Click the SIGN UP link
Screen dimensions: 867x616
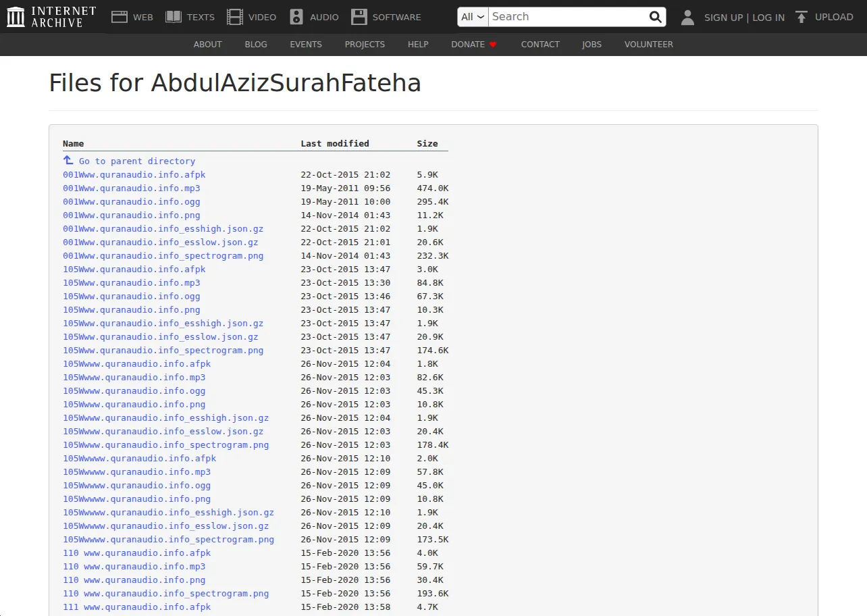click(x=723, y=18)
